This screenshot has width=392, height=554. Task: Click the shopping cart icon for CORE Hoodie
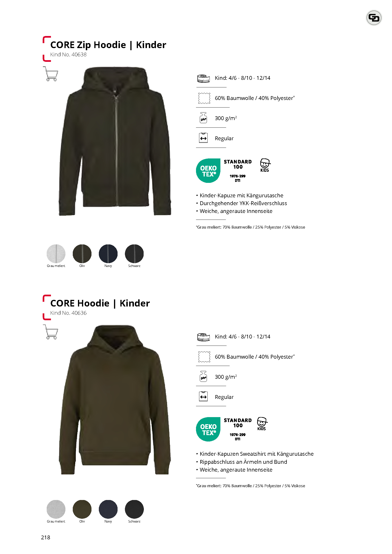tap(51, 332)
